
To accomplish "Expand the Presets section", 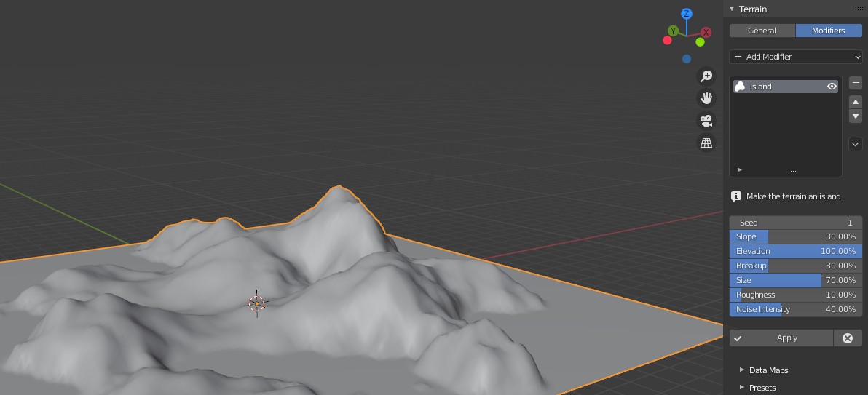I will (x=762, y=387).
